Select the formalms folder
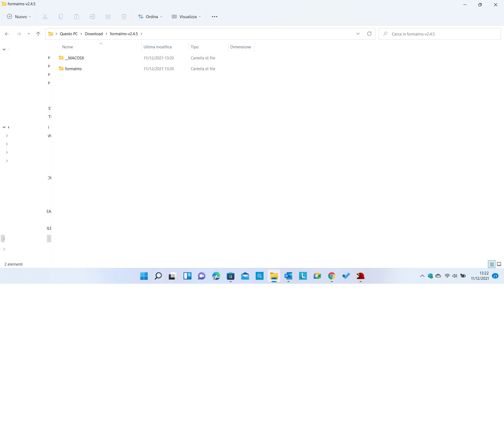The image size is (504, 444). [x=73, y=69]
